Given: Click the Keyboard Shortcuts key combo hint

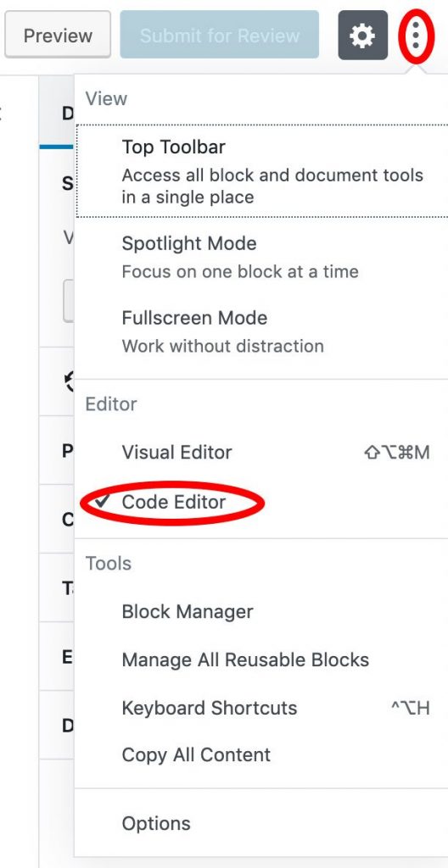Looking at the screenshot, I should 411,708.
